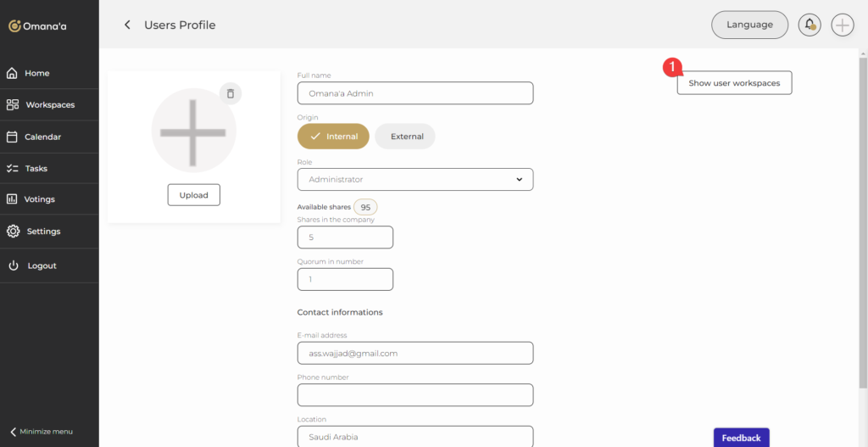Viewport: 868px width, 447px height.
Task: Go back using the left arrow icon
Action: tap(127, 25)
